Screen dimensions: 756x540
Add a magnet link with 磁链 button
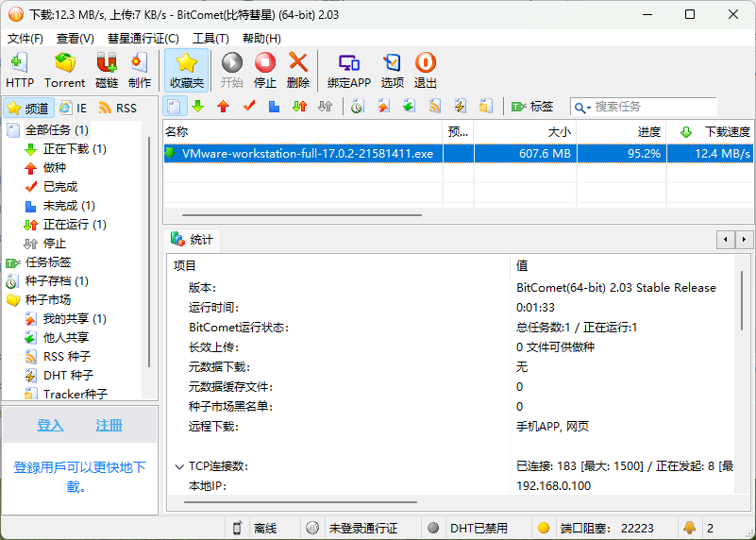(x=107, y=70)
